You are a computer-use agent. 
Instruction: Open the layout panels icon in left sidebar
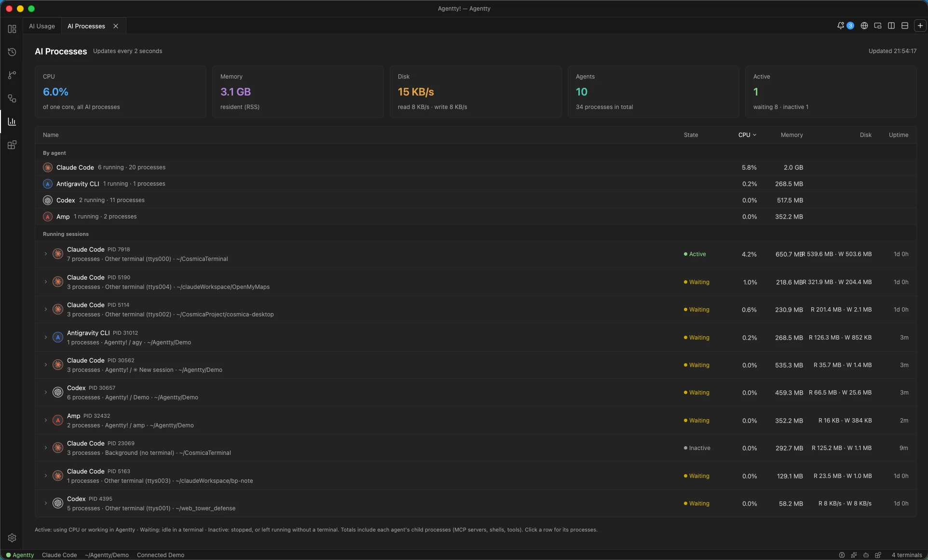(12, 29)
